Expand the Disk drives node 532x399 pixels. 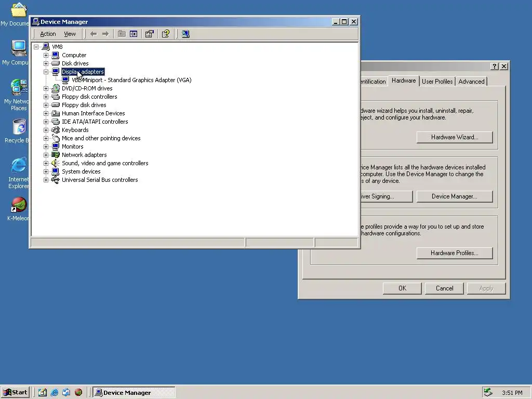point(46,63)
